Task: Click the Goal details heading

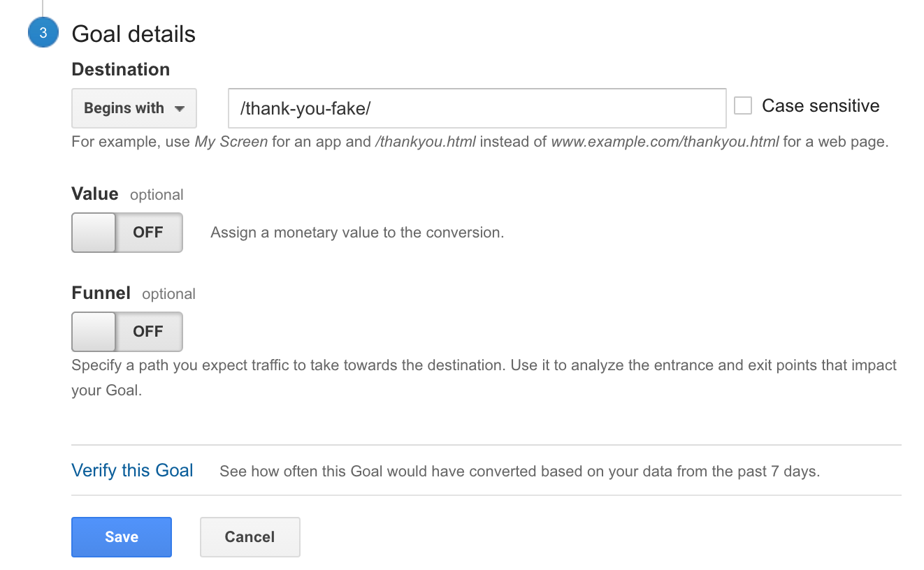Action: (133, 34)
